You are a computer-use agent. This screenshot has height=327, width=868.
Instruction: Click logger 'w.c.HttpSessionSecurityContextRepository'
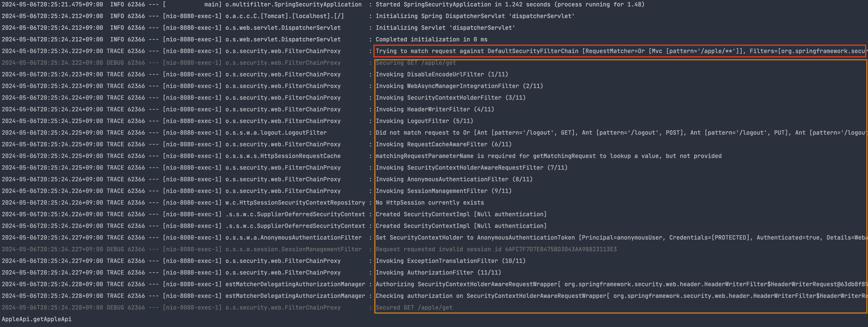point(295,203)
